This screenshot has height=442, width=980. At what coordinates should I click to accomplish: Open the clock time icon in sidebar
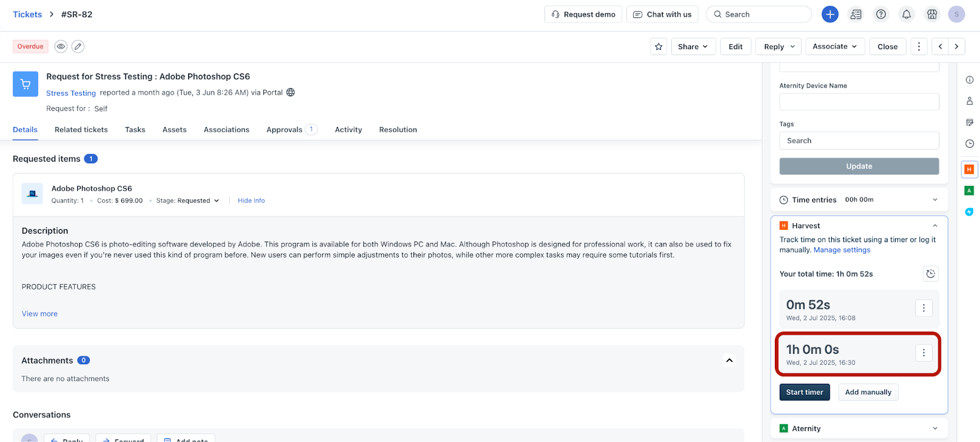[x=970, y=144]
